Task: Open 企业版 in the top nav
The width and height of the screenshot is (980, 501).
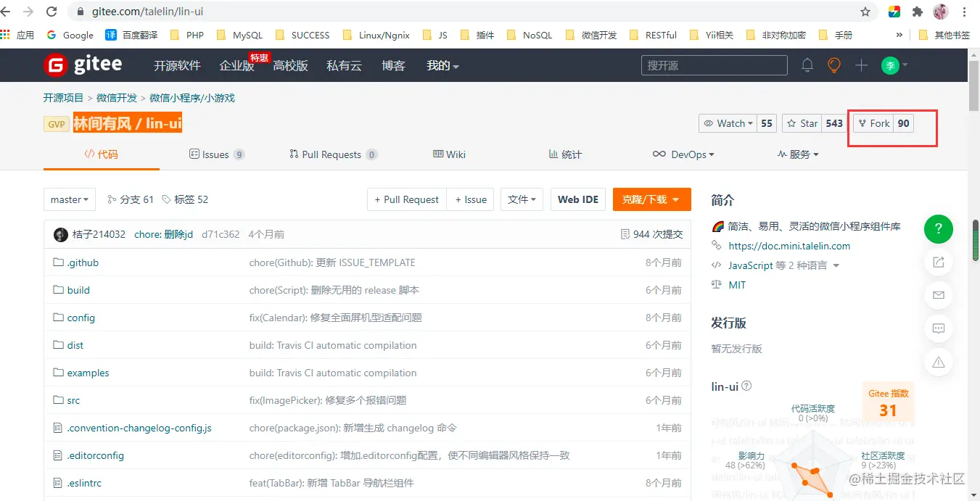Action: pos(236,65)
